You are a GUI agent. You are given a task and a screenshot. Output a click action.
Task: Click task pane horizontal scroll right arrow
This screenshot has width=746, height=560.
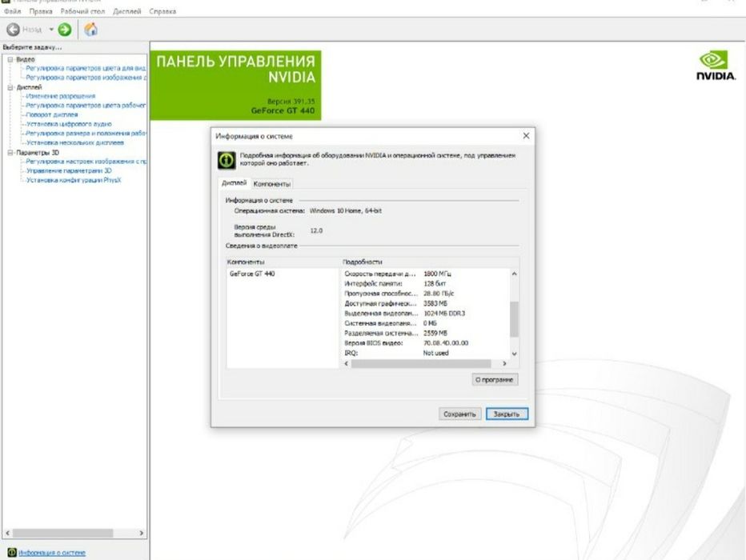pyautogui.click(x=142, y=534)
